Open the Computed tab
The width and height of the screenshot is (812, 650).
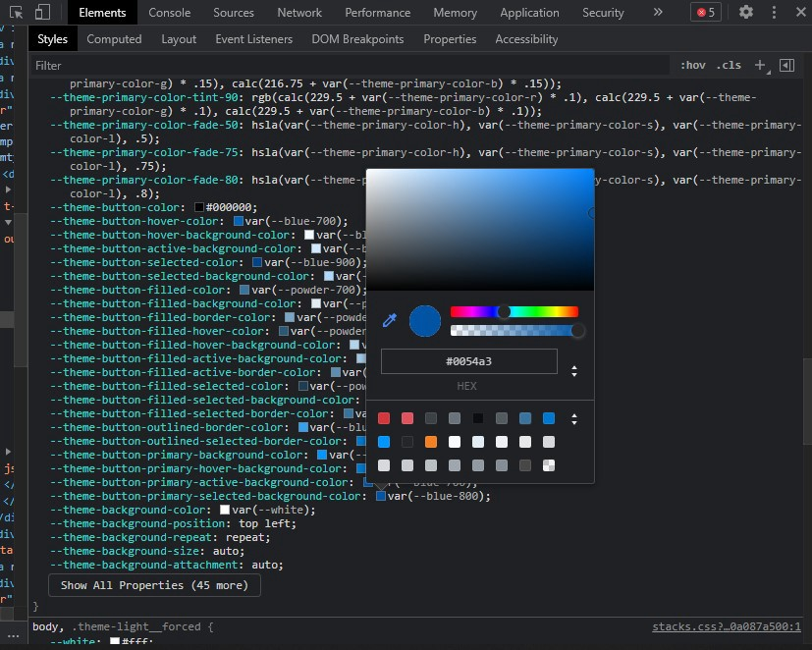(114, 39)
